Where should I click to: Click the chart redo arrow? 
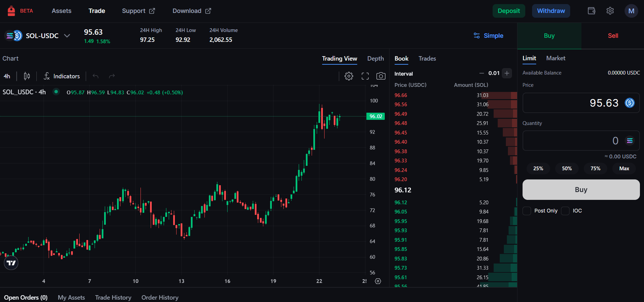[x=112, y=76]
